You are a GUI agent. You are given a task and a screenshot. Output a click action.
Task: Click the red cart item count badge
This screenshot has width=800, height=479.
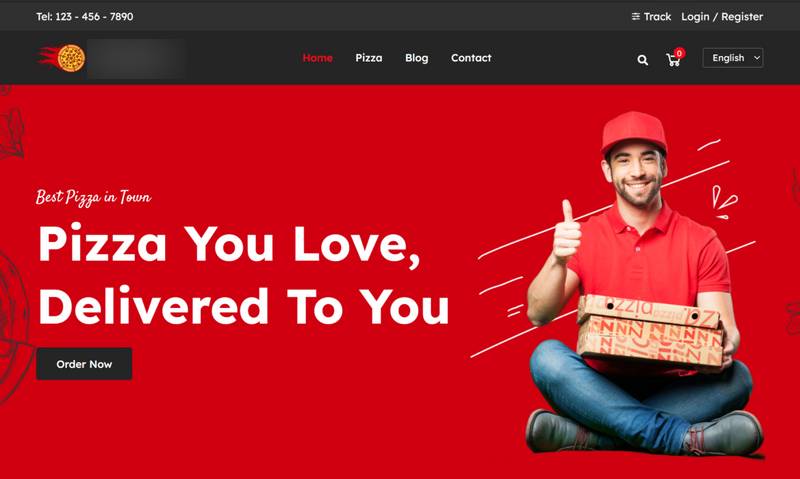click(x=679, y=53)
